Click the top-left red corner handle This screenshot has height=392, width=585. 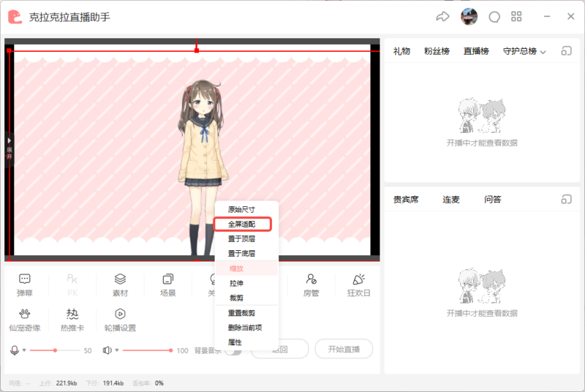point(9,50)
